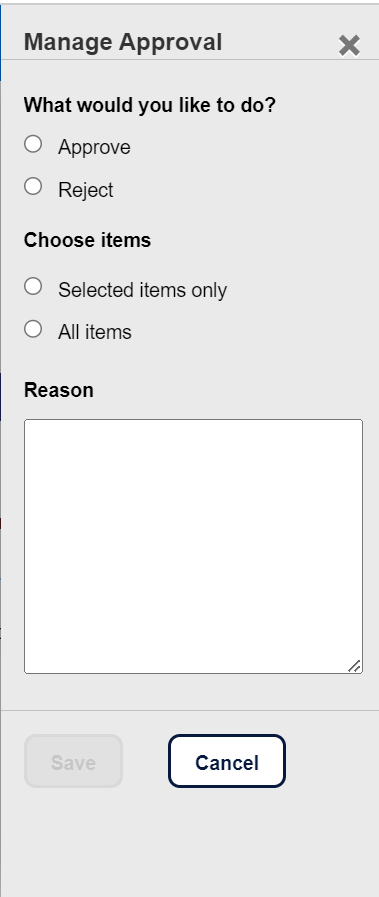The image size is (379, 897).
Task: Click the greyed-out Save button
Action: (x=73, y=761)
